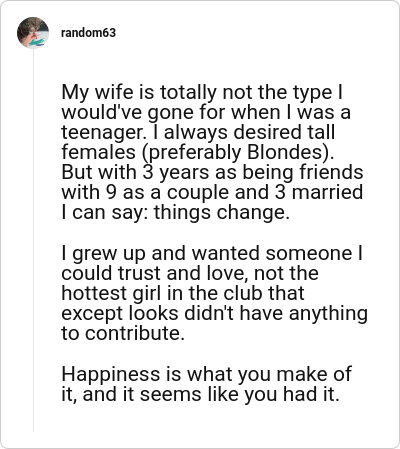The height and width of the screenshot is (449, 400).
Task: Click the paragraph beginning "I grew up"
Action: pos(214,293)
